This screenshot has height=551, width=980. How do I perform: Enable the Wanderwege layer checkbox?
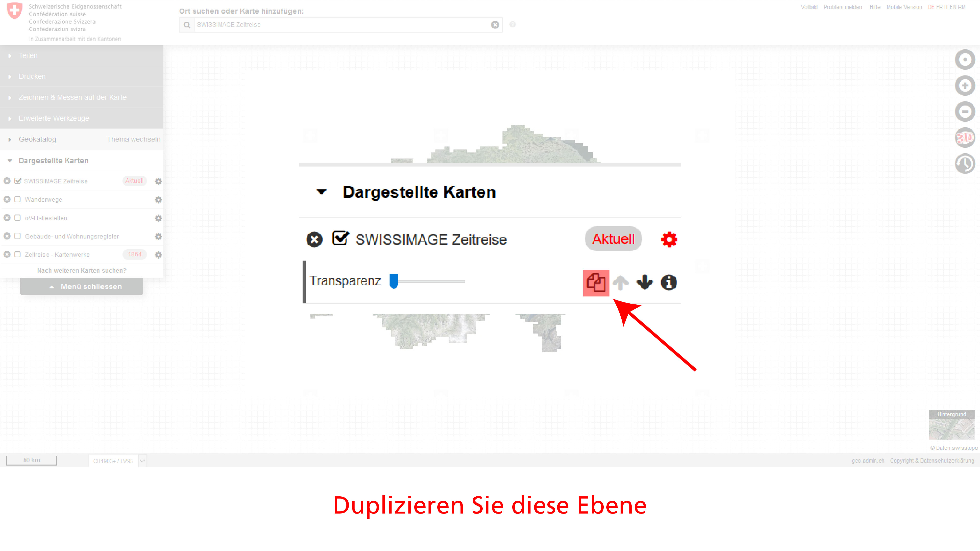pyautogui.click(x=17, y=199)
